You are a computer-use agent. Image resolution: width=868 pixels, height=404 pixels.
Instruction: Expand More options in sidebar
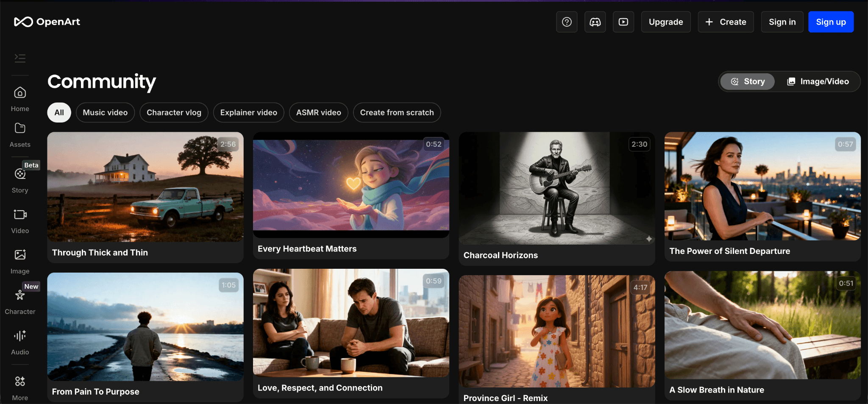[x=20, y=387]
